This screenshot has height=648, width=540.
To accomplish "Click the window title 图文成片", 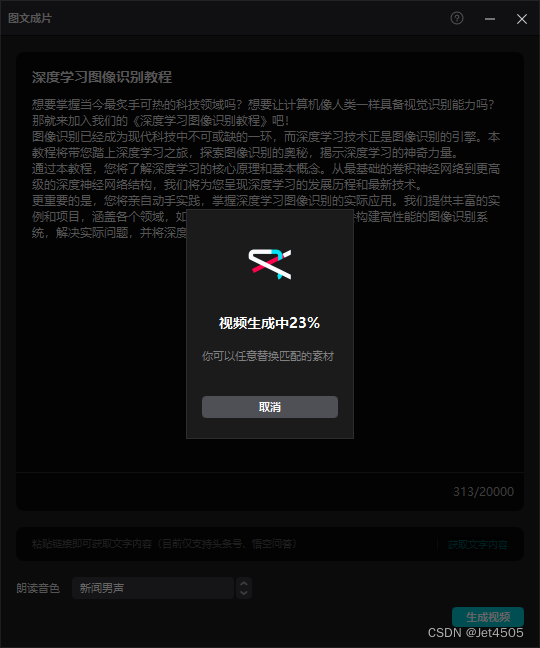I will click(30, 18).
